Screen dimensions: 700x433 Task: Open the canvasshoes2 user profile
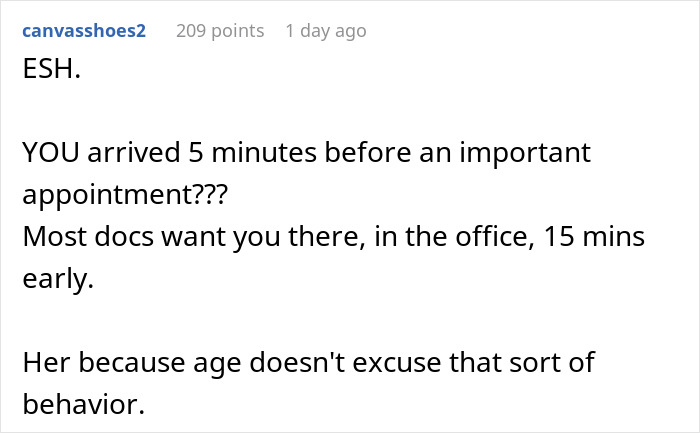[83, 31]
